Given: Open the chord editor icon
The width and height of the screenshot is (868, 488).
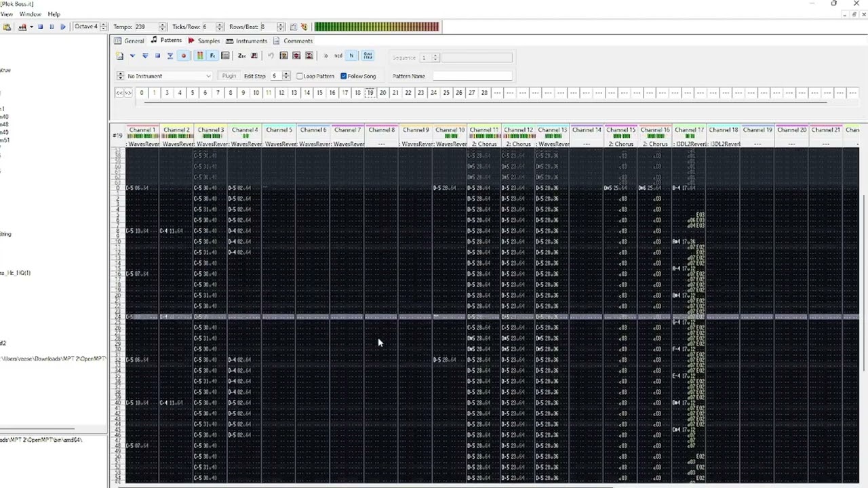Looking at the screenshot, I should [x=254, y=56].
